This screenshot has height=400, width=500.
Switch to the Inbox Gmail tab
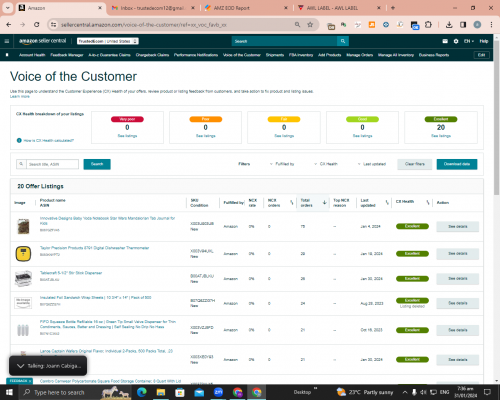[x=153, y=8]
